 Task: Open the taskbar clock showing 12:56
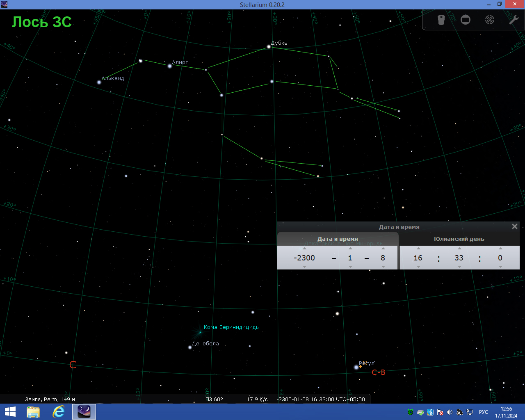[x=506, y=412]
